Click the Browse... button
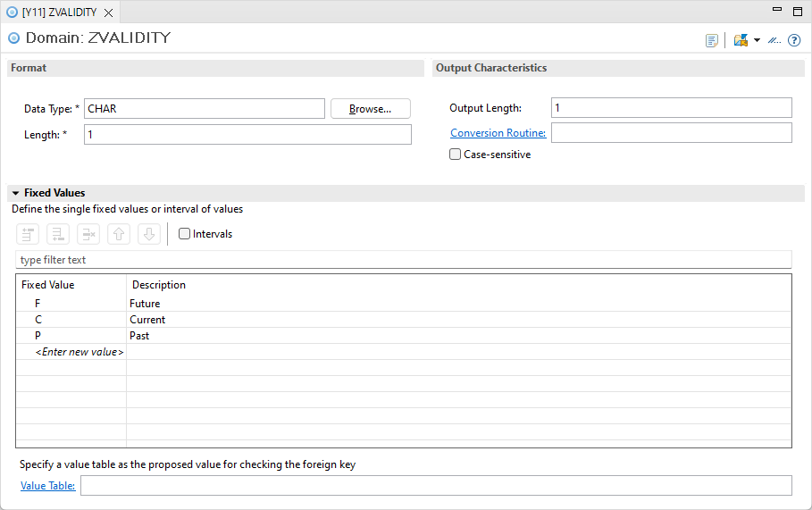Image resolution: width=812 pixels, height=510 pixels. click(370, 109)
